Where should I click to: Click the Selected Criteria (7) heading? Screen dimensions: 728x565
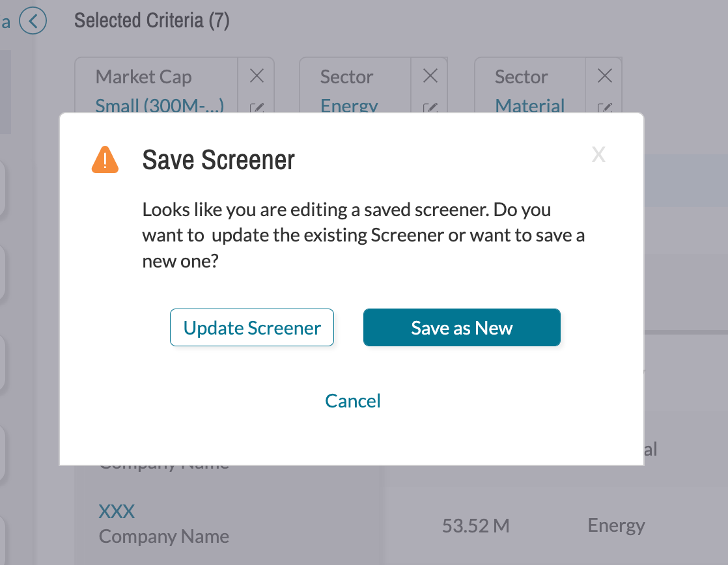tap(152, 20)
